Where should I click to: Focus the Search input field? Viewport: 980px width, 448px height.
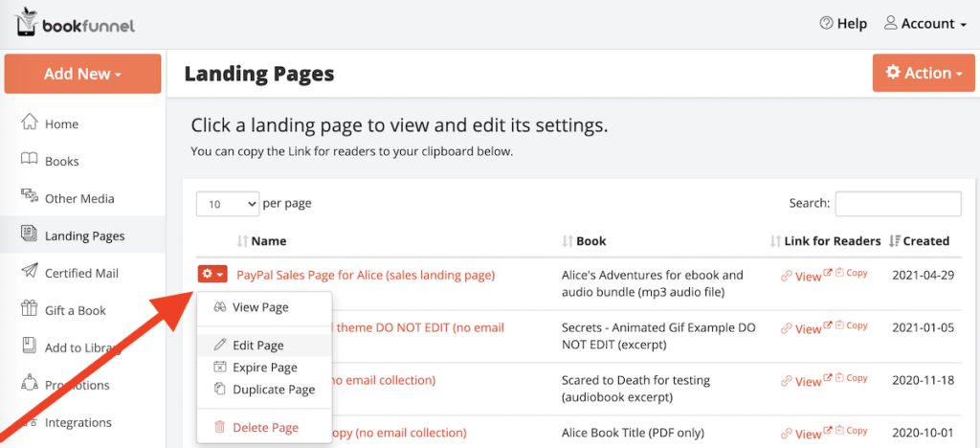tap(898, 204)
